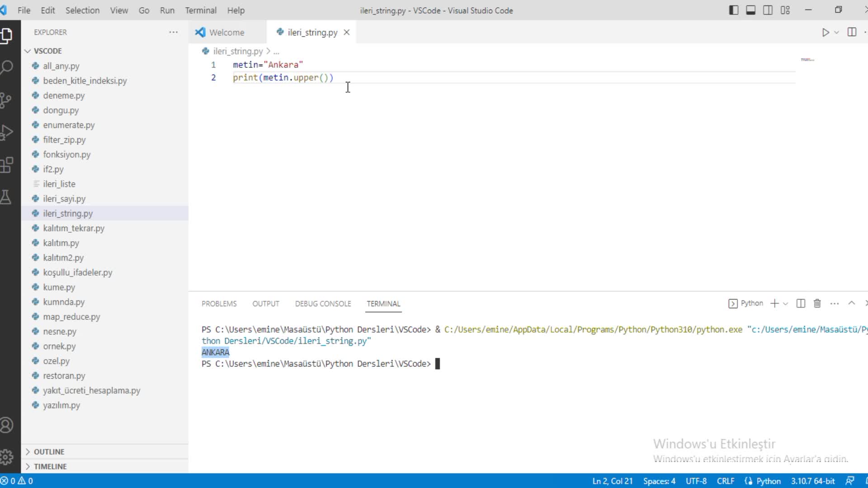Toggle bottom panel visibility
Viewport: 868px width, 488px height.
750,10
